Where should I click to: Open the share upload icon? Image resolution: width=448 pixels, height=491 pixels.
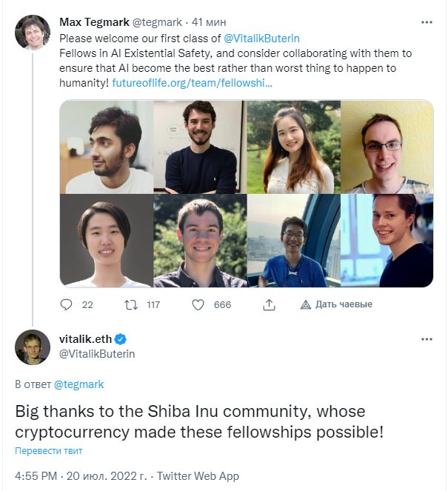[269, 304]
